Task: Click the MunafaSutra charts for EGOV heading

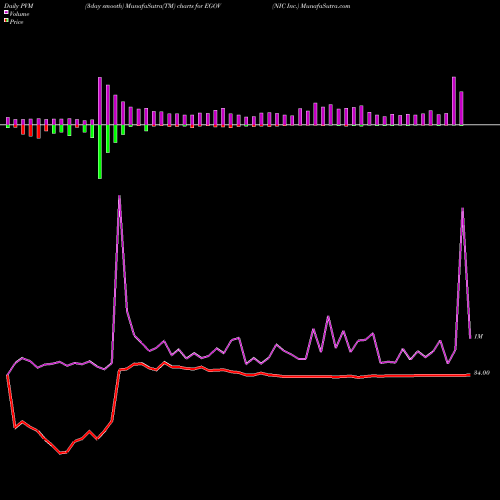Action: pos(153,6)
